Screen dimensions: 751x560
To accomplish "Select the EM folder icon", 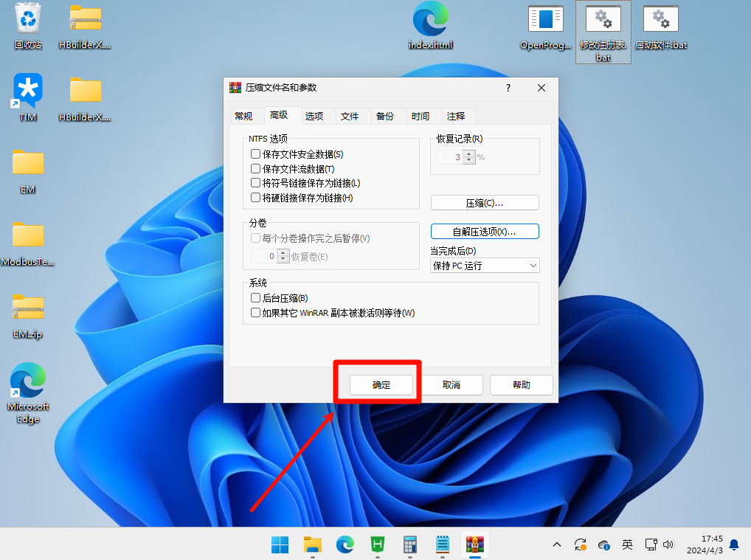I will pos(28,171).
